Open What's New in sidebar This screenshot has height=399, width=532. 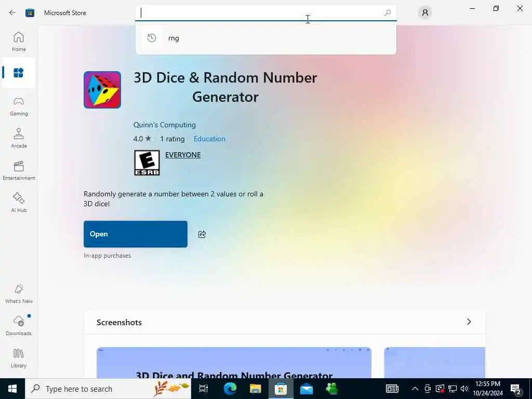(19, 294)
